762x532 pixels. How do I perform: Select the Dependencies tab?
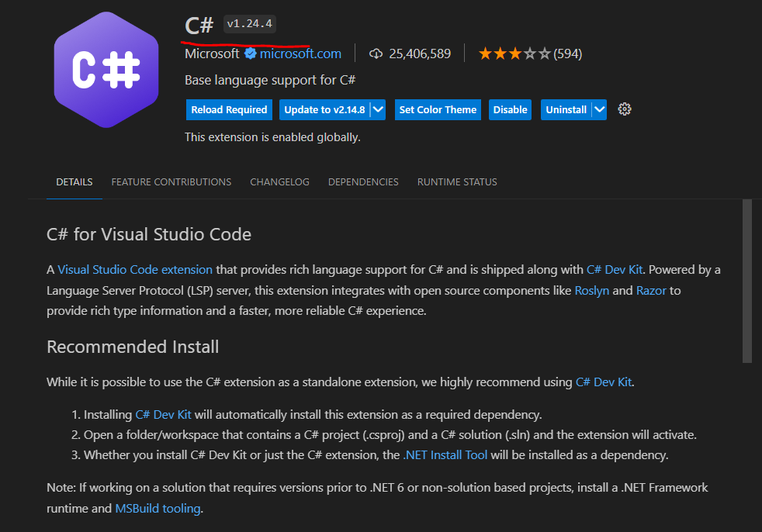pyautogui.click(x=363, y=181)
